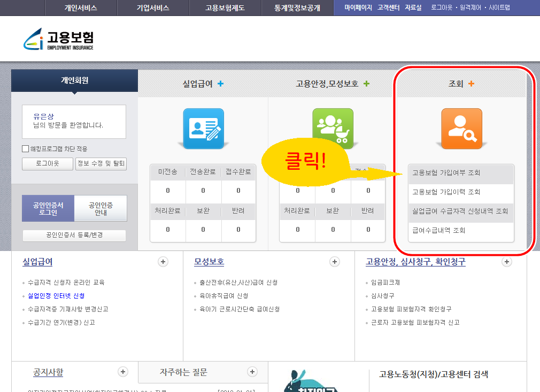Switch to the 공인인증 안내 tab
This screenshot has width=540, height=392.
pyautogui.click(x=101, y=208)
